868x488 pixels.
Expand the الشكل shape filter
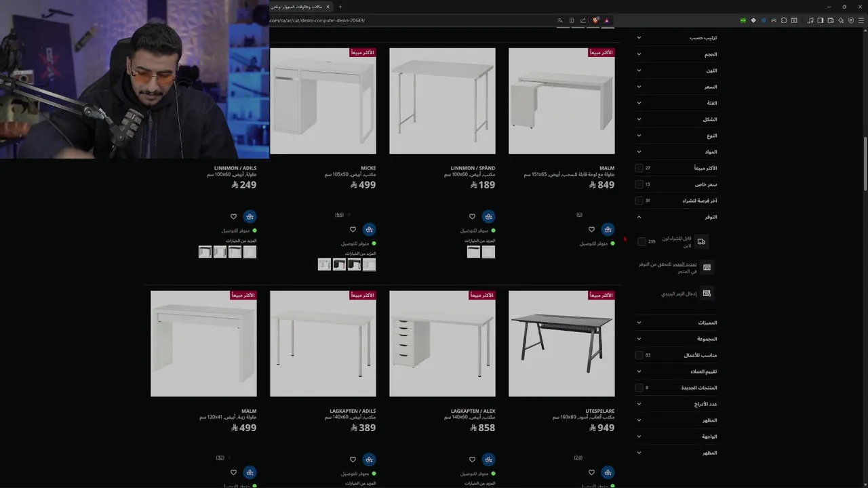[676, 119]
